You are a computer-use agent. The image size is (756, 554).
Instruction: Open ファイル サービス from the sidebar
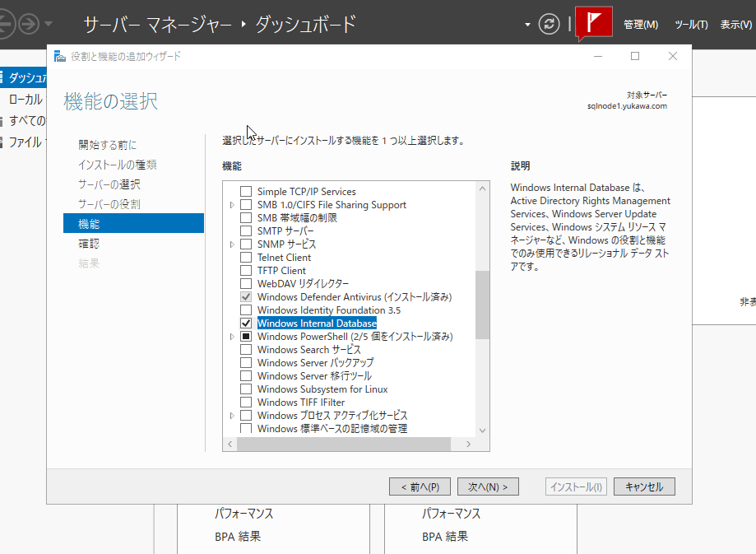coord(23,142)
